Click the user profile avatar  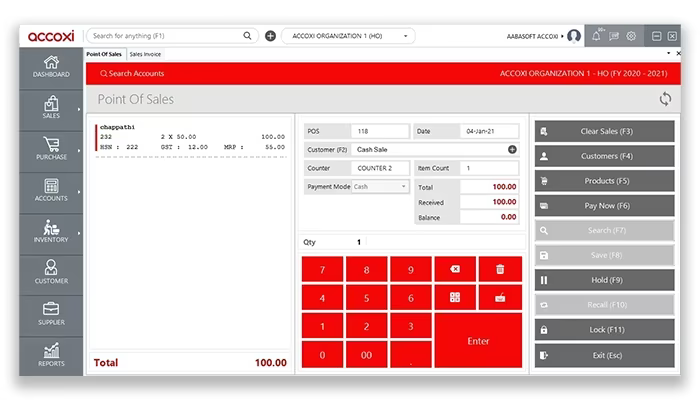(x=574, y=36)
